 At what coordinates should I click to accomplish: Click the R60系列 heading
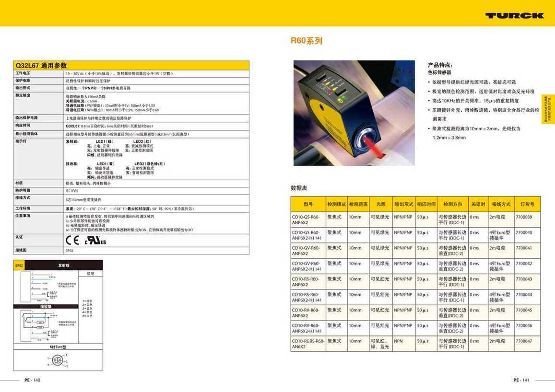coord(306,41)
